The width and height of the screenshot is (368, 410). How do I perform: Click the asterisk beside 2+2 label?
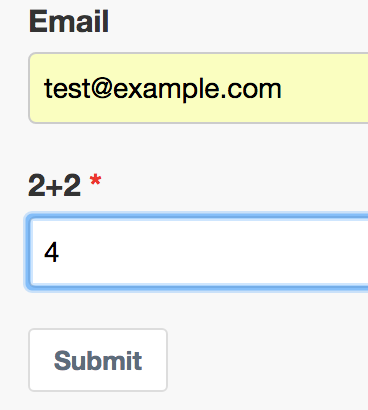95,180
